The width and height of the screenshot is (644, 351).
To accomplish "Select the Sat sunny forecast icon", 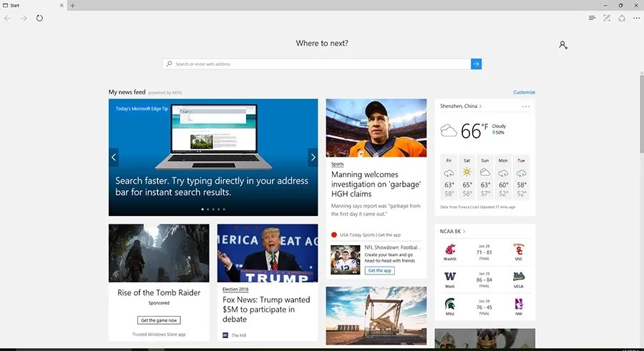I will point(467,172).
